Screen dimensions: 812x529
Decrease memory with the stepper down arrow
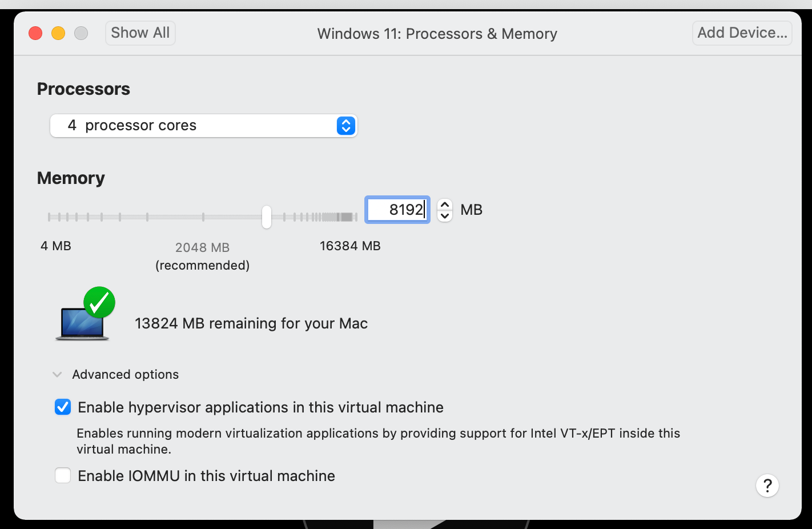445,216
